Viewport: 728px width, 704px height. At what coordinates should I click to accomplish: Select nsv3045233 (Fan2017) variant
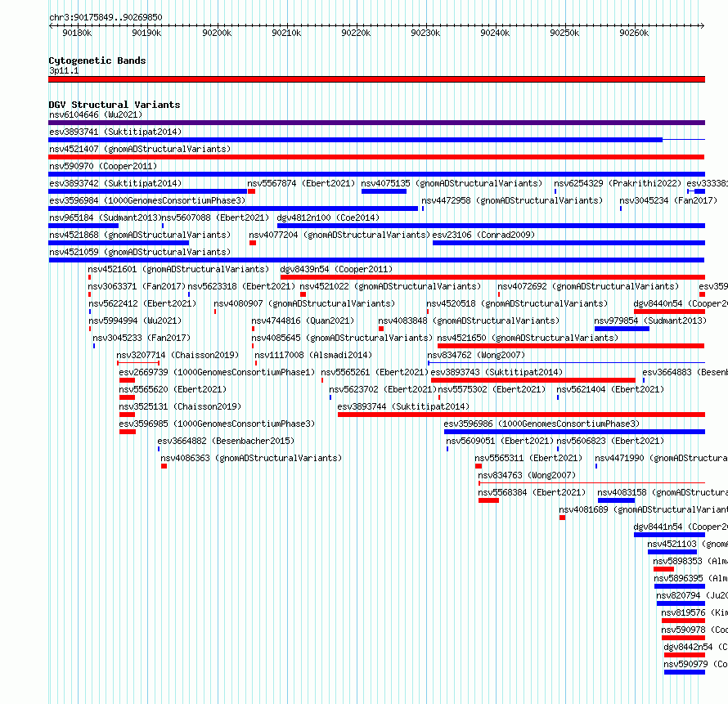(142, 338)
